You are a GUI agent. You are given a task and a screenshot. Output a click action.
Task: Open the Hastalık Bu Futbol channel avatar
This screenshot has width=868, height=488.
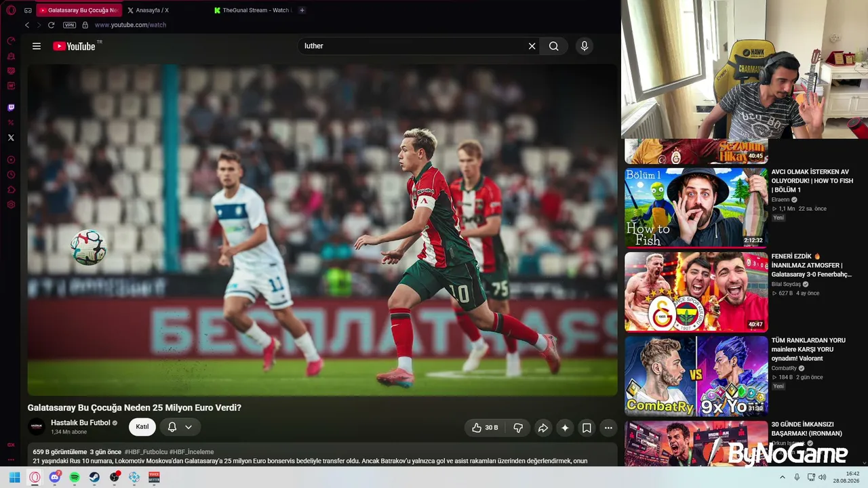point(37,426)
